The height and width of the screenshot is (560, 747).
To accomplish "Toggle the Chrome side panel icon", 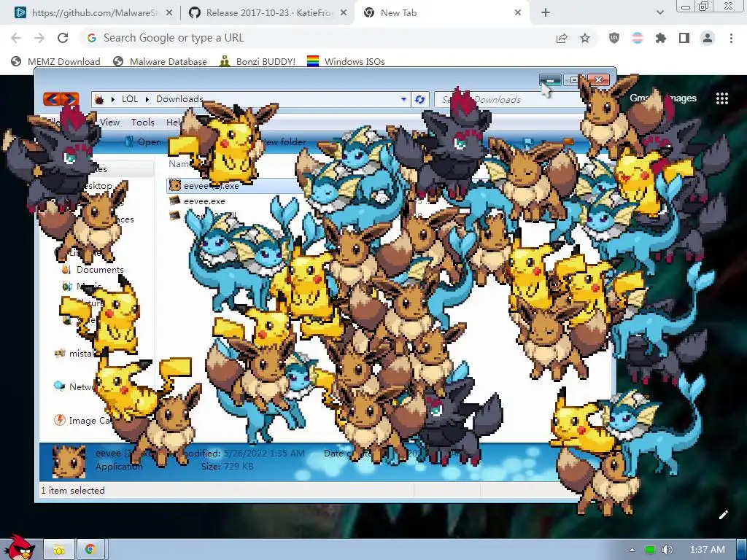I will point(684,38).
